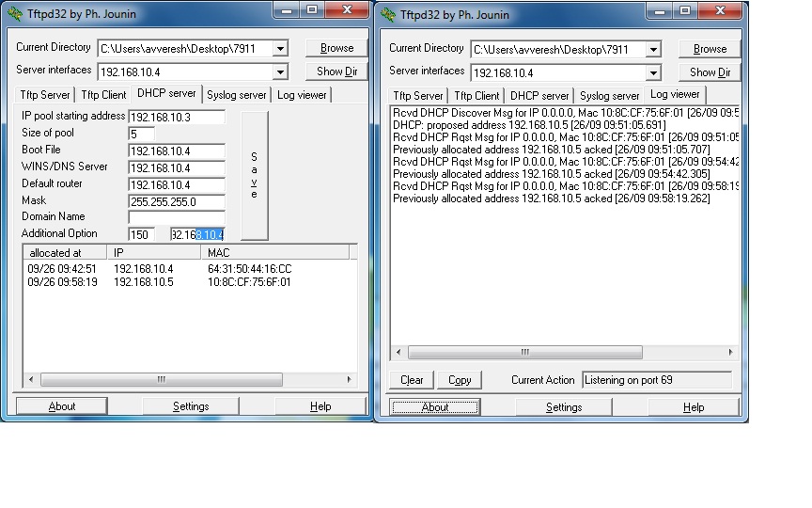Click Current Action field 'Listening on port 69'
812x508 pixels.
[x=657, y=380]
